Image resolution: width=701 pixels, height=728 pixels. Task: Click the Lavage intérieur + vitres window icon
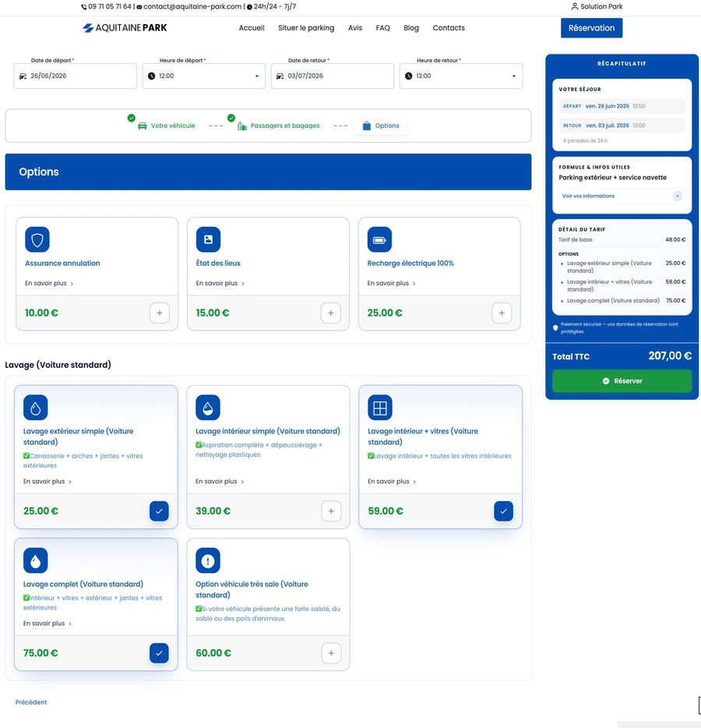[x=380, y=407]
